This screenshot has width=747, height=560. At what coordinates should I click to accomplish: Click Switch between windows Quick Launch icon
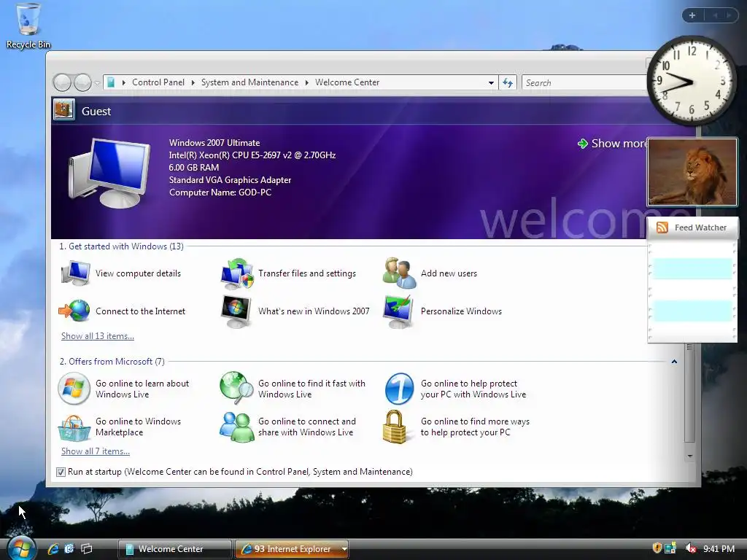(x=87, y=548)
